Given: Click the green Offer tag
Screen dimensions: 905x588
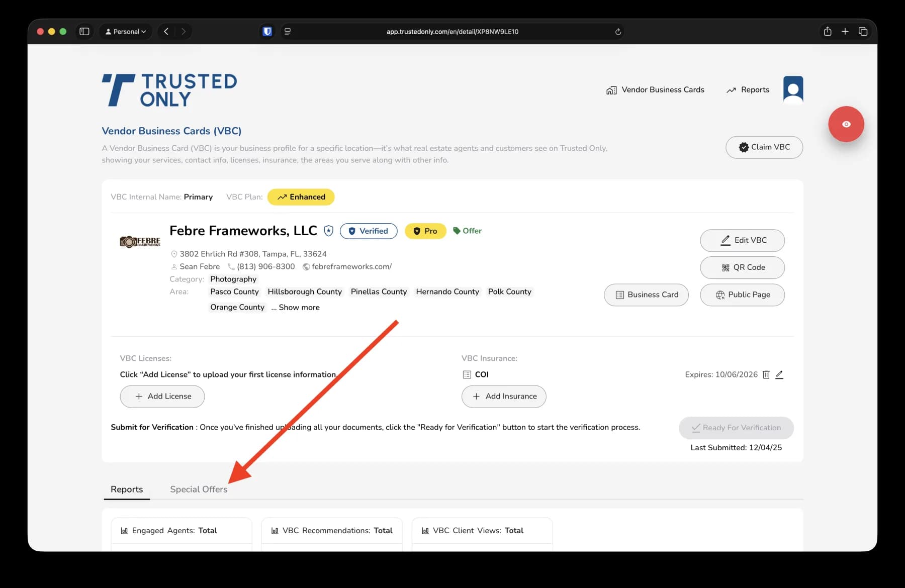Looking at the screenshot, I should [467, 231].
